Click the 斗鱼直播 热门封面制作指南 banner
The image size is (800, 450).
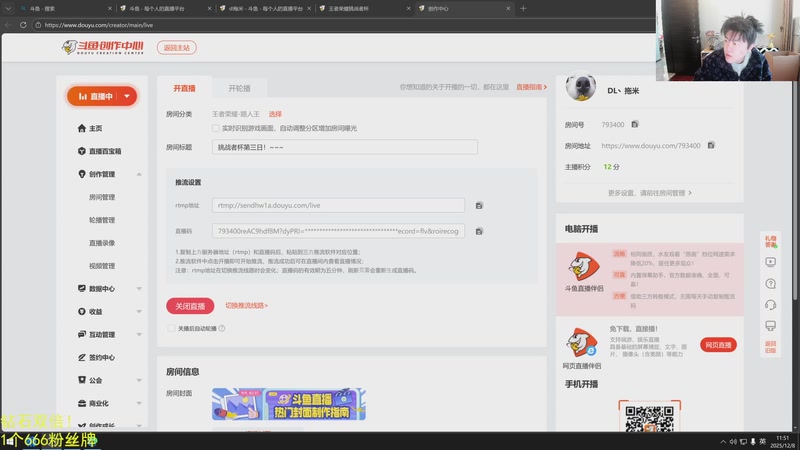[289, 404]
